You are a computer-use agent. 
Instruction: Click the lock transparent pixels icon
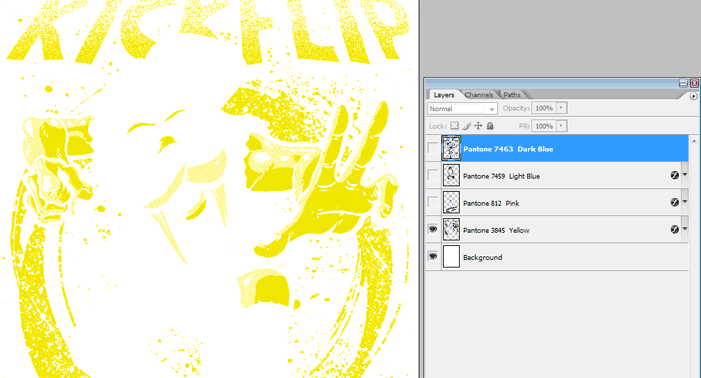[x=454, y=126]
